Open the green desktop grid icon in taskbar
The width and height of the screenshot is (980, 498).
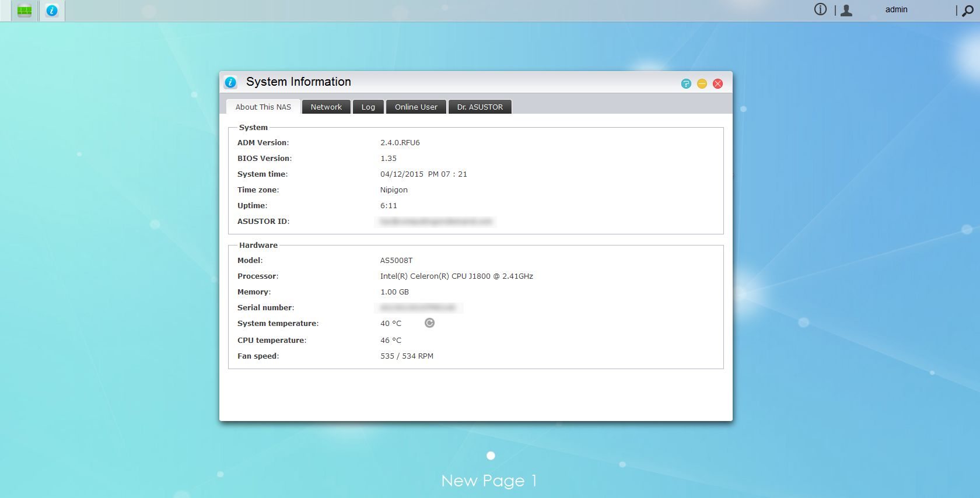pyautogui.click(x=24, y=10)
